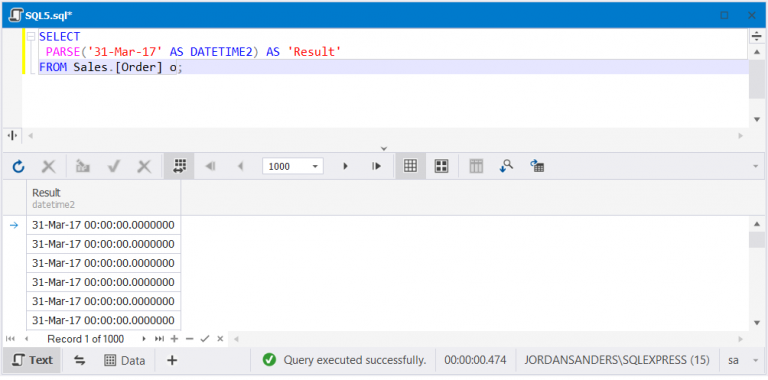The image size is (768, 380).
Task: Click the green query success status icon
Action: (269, 360)
